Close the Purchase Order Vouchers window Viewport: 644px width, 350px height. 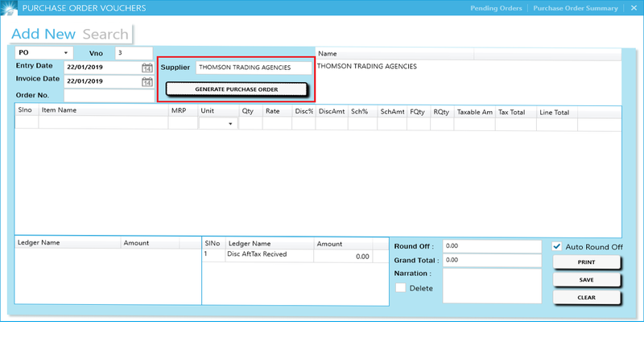pos(634,8)
